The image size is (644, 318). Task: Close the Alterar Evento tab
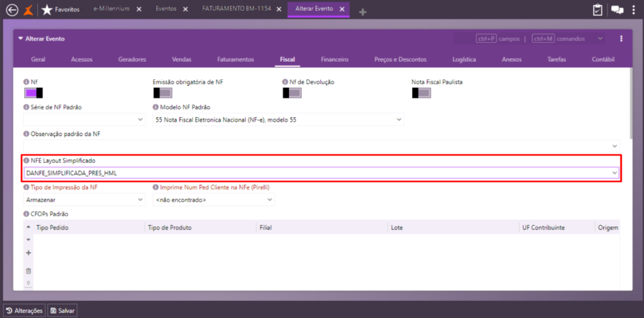(342, 9)
